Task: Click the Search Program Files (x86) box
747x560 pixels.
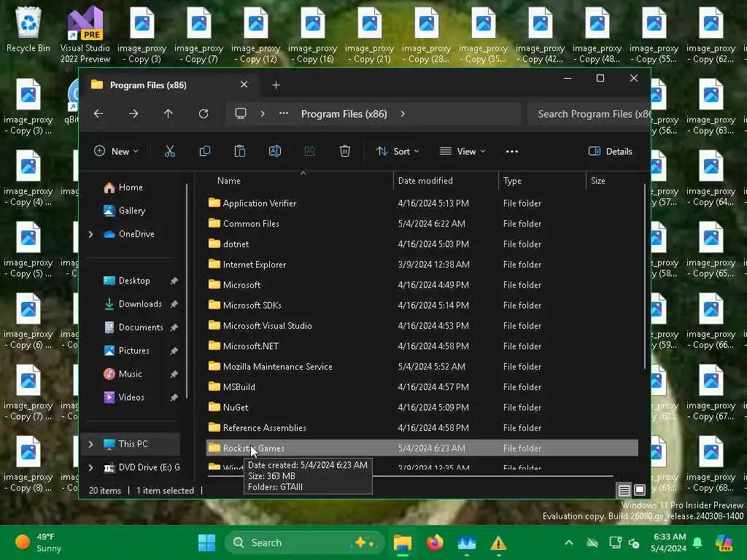Action: click(x=589, y=114)
